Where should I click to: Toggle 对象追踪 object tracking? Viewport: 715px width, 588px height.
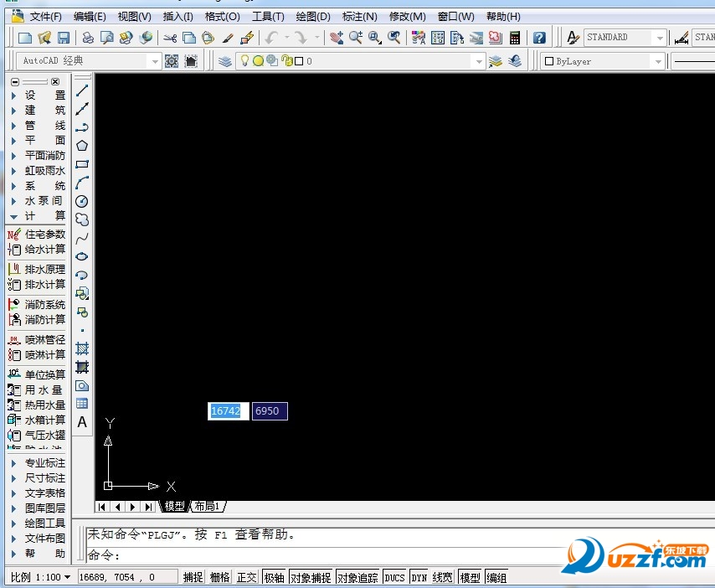click(x=357, y=577)
